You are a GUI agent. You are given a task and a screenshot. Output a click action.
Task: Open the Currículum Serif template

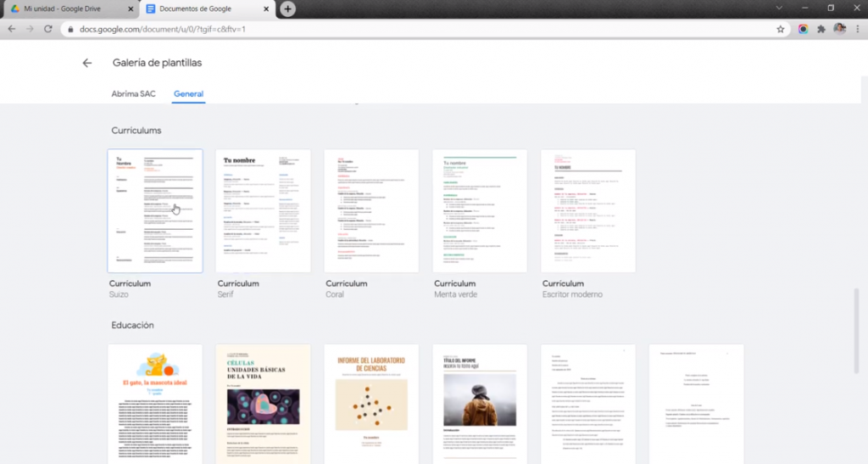tap(264, 211)
